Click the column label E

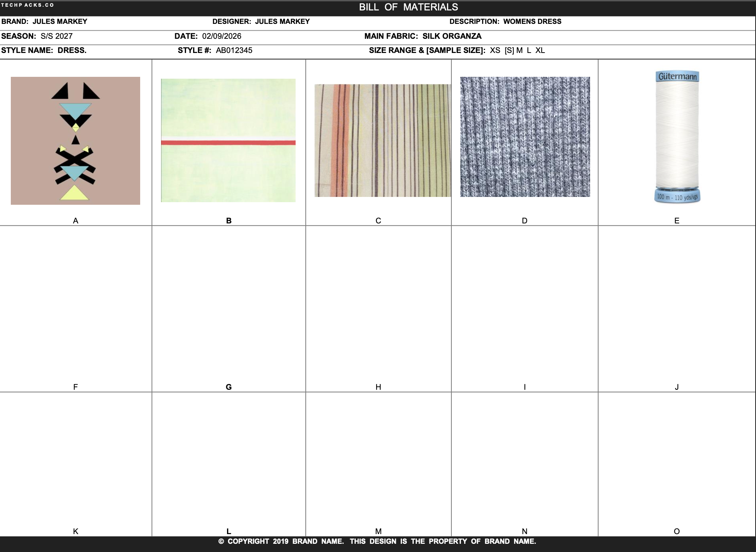click(x=677, y=221)
